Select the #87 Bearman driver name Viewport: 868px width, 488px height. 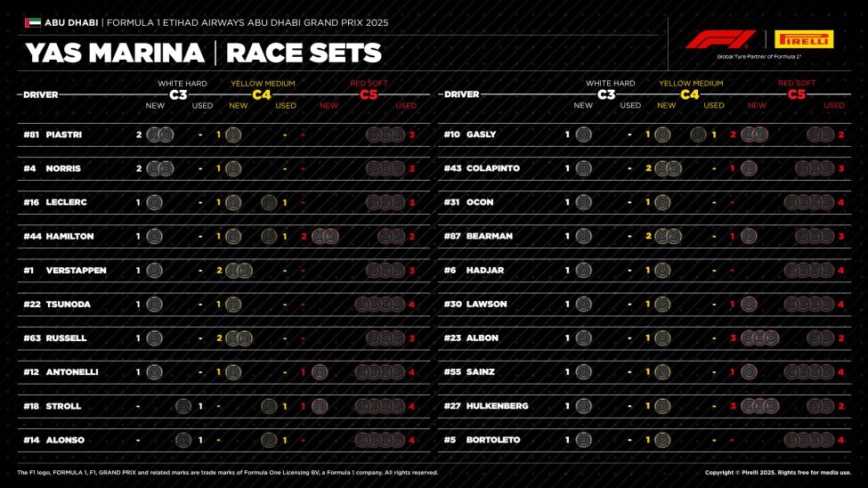[489, 236]
